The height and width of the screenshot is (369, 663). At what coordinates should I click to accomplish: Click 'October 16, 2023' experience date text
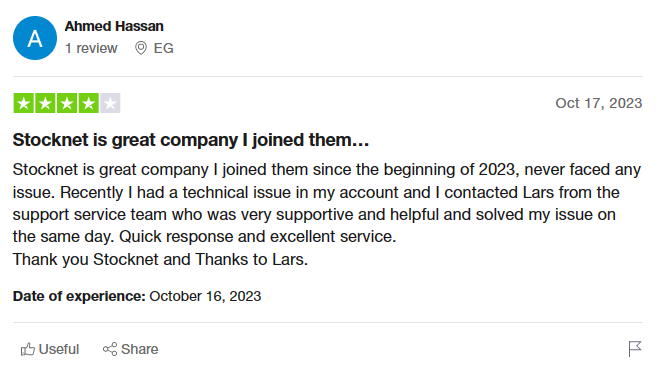click(x=205, y=296)
